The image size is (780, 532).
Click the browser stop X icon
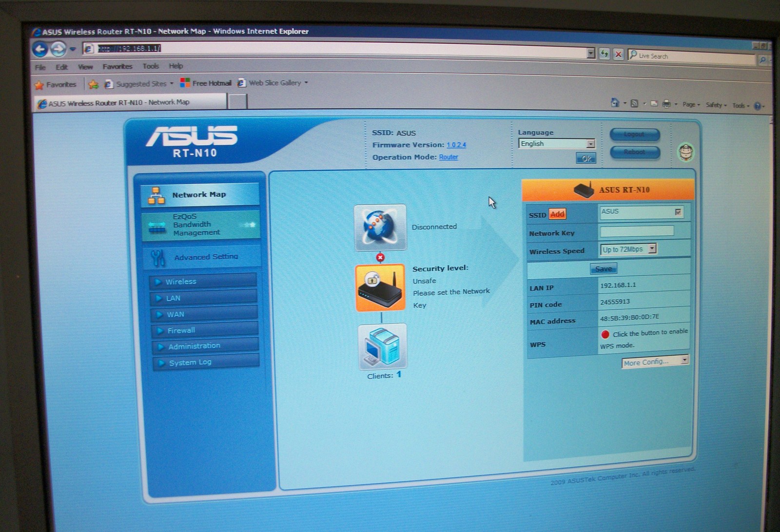coord(618,54)
